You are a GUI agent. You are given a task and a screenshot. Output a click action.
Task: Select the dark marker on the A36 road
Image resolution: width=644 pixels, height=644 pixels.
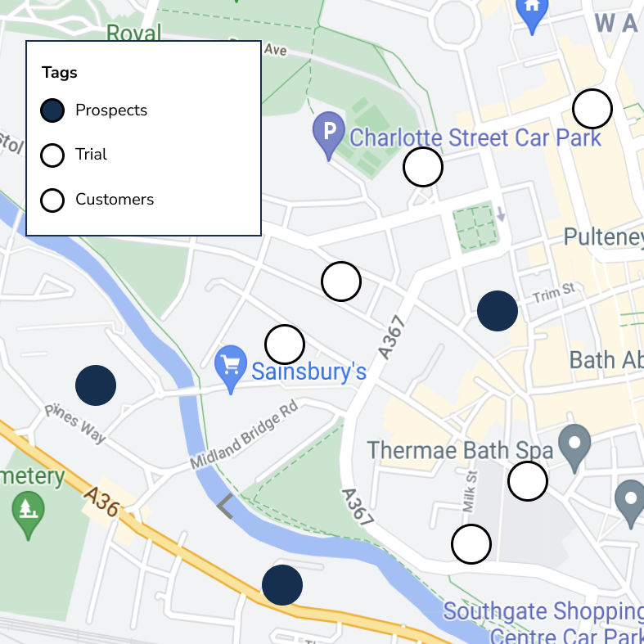[x=282, y=585]
